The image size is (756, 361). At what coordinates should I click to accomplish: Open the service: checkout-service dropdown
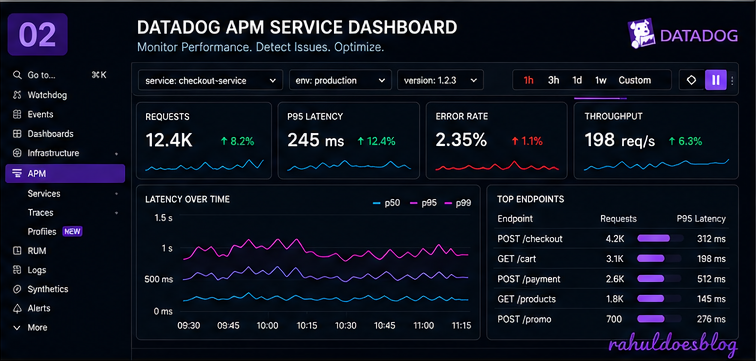211,80
